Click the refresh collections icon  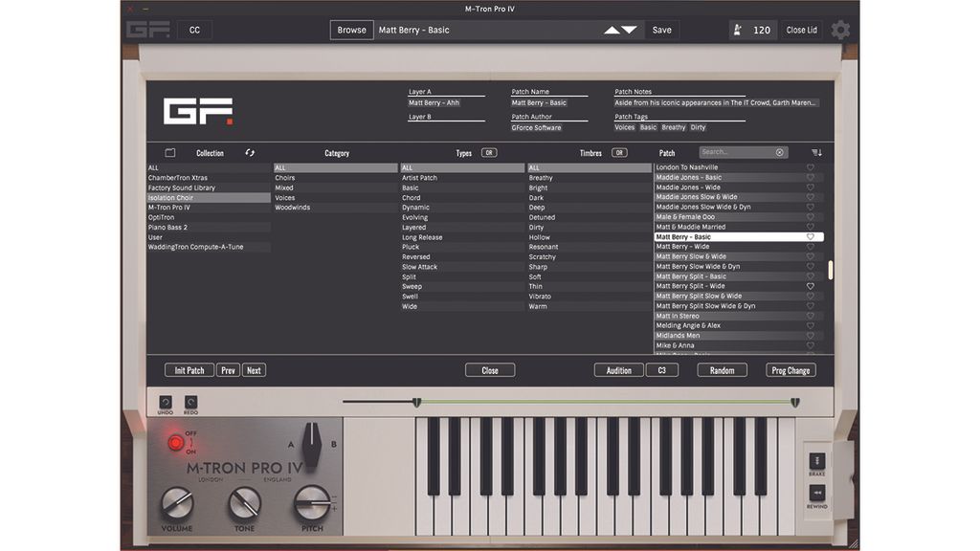248,152
